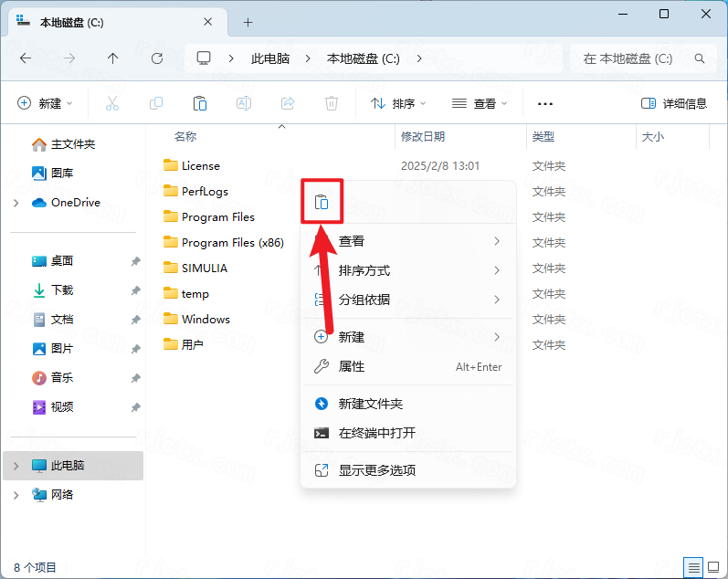The width and height of the screenshot is (728, 579).
Task: Open the 新建 button in toolbar
Action: coord(45,103)
